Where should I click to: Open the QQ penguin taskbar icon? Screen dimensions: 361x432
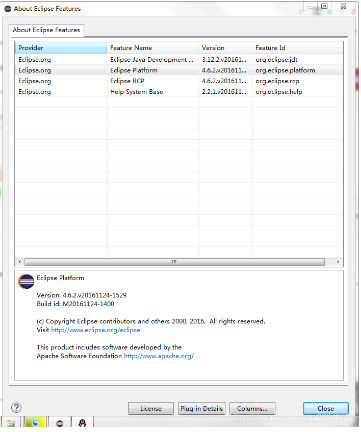[82, 423]
